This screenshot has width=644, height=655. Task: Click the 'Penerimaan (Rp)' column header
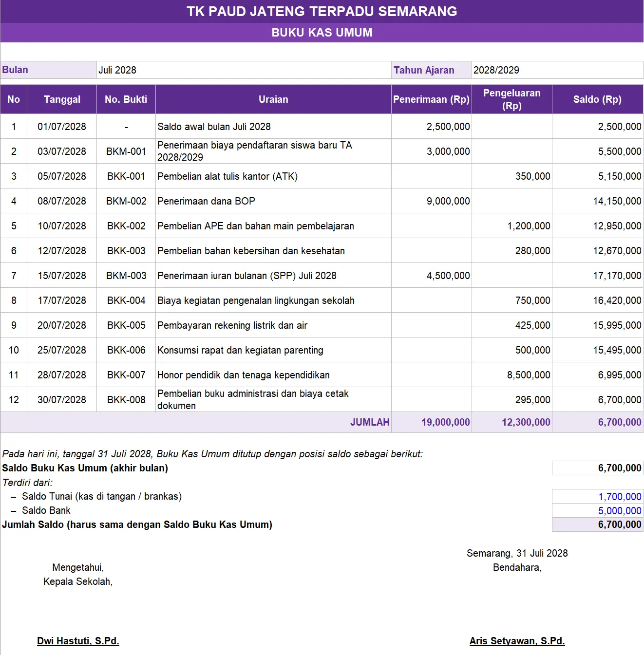tap(431, 99)
